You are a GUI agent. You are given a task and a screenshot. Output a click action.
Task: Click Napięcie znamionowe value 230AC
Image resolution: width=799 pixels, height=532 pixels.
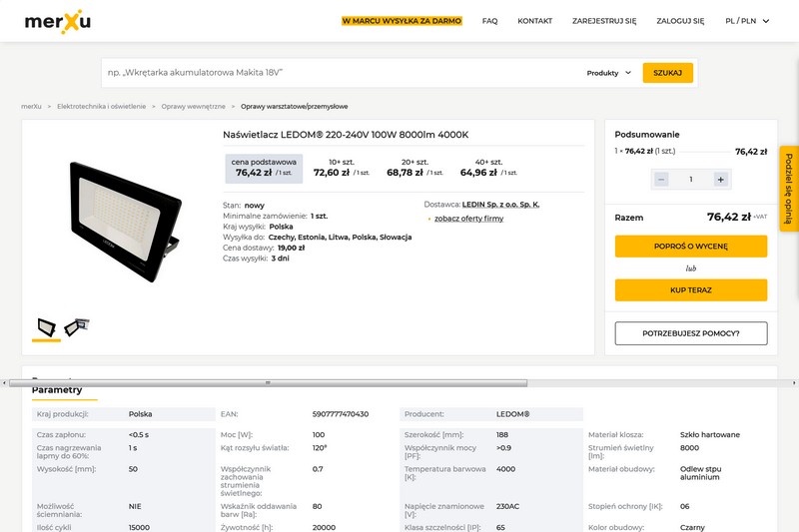[x=507, y=506]
